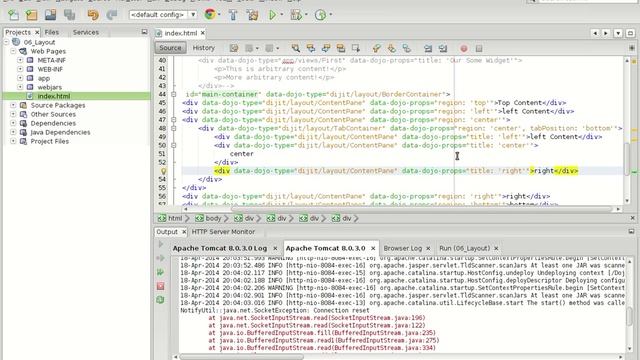640x360 pixels.
Task: Click the editor horizontal scrollbar
Action: (421, 209)
